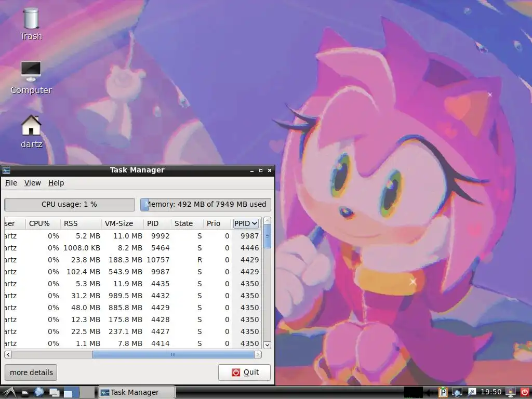Sort by the CPU% column header
This screenshot has width=532, height=399.
point(43,223)
